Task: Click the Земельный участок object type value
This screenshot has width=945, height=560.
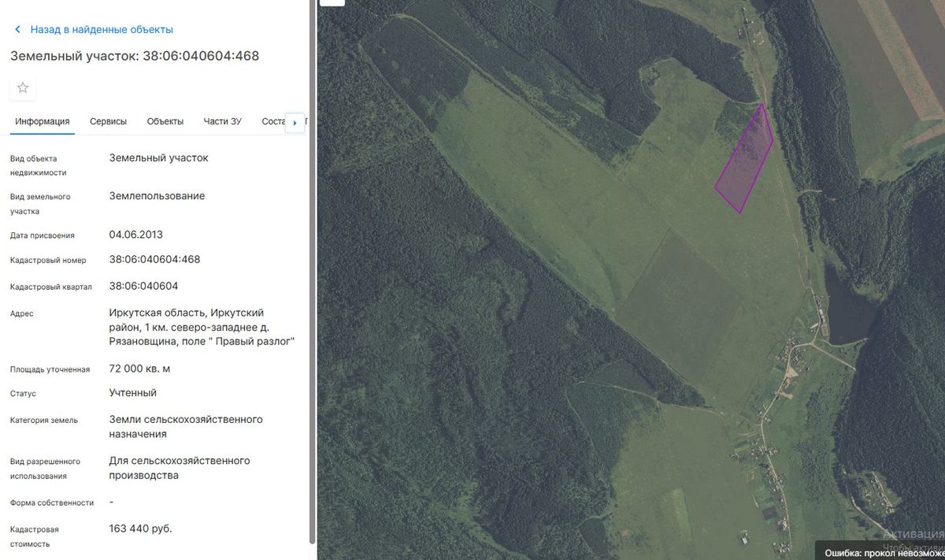Action: coord(159,158)
